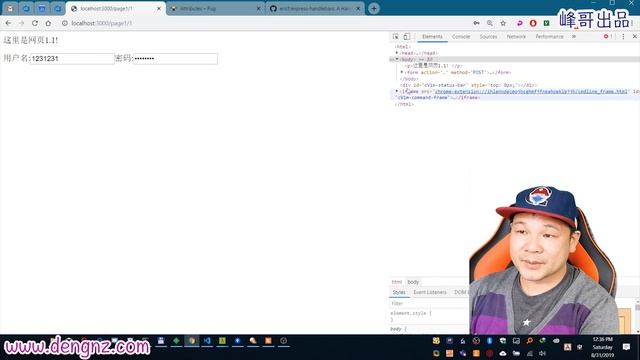Select the Elements tab in DevTools
Viewport: 640px width, 360px height.
click(432, 37)
